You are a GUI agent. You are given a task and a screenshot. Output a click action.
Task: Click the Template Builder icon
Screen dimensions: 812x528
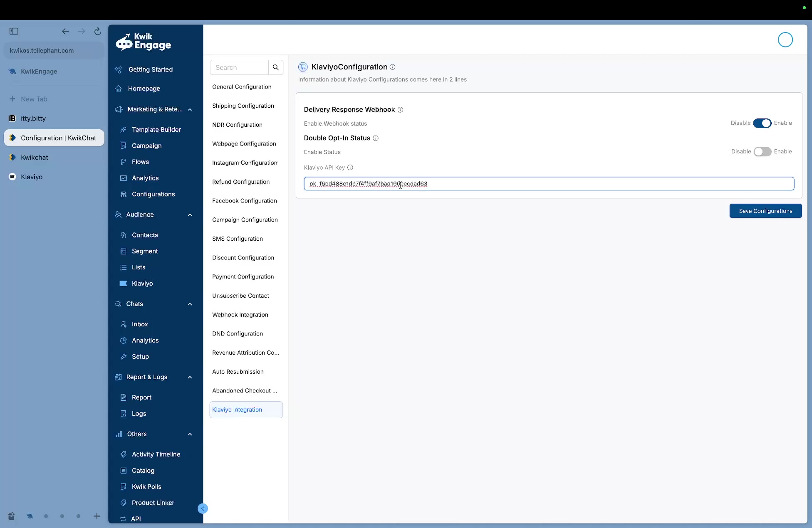tap(123, 130)
